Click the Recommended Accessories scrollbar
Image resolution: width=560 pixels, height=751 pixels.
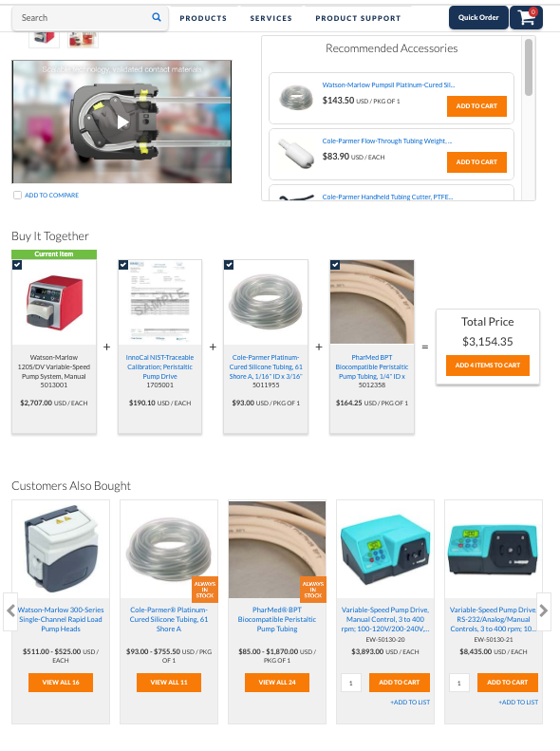click(529, 67)
